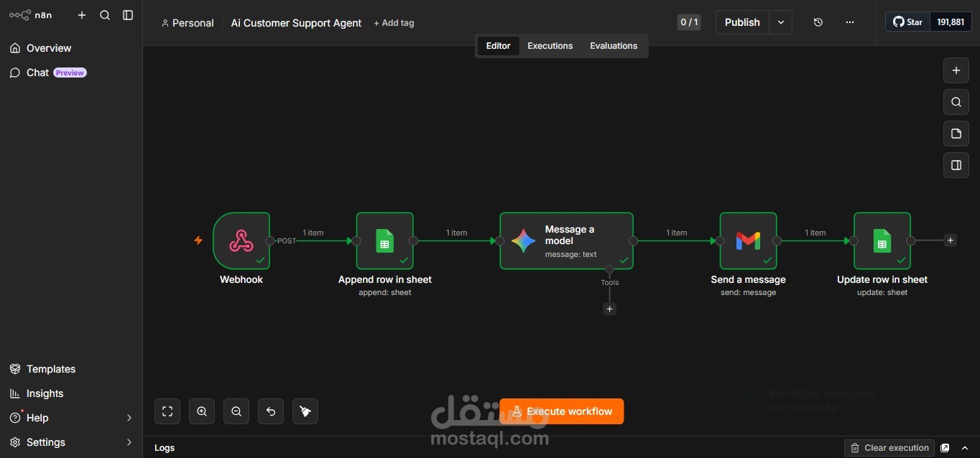This screenshot has height=458, width=980.
Task: Zoom in on canvas
Action: click(202, 411)
